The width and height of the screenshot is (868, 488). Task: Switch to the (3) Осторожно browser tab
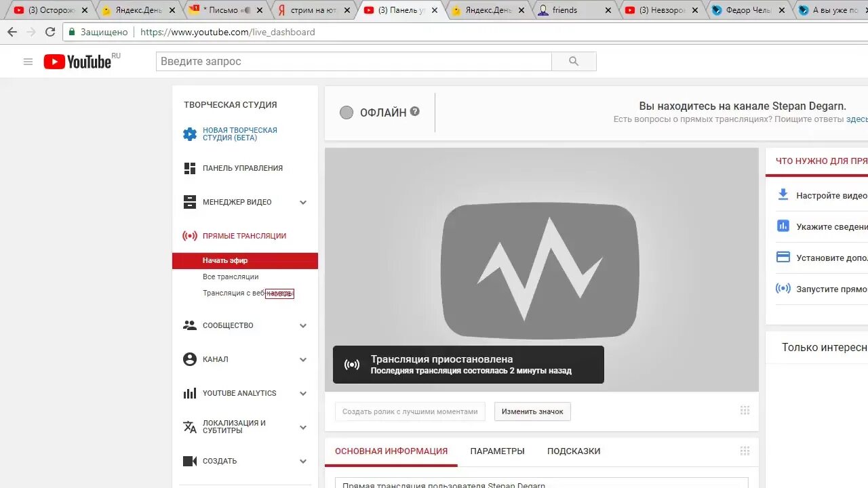[51, 10]
